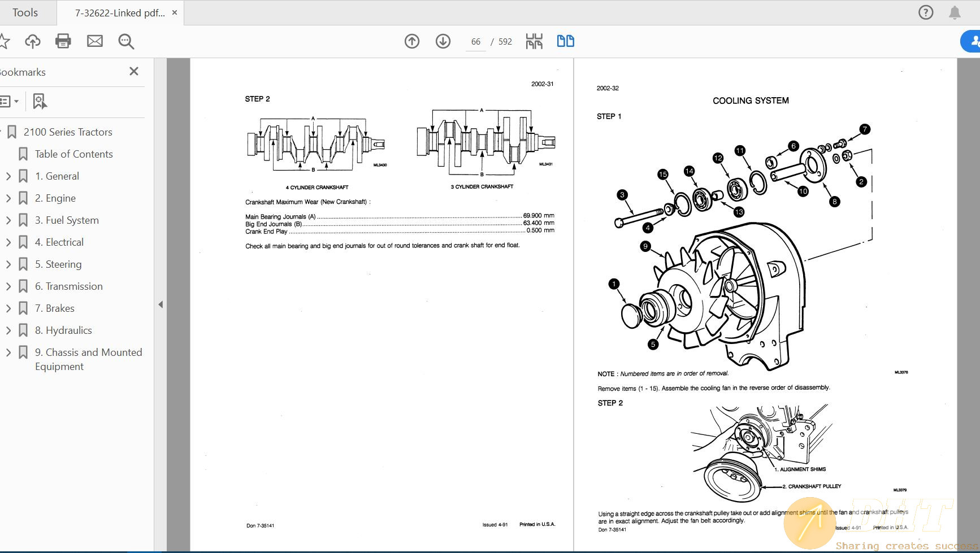Expand the 6. Transmission bookmark
The height and width of the screenshot is (553, 980).
pos(8,286)
